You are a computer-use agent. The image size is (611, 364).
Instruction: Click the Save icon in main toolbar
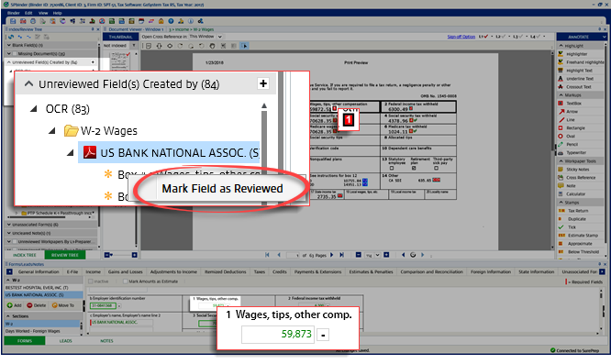pyautogui.click(x=13, y=21)
